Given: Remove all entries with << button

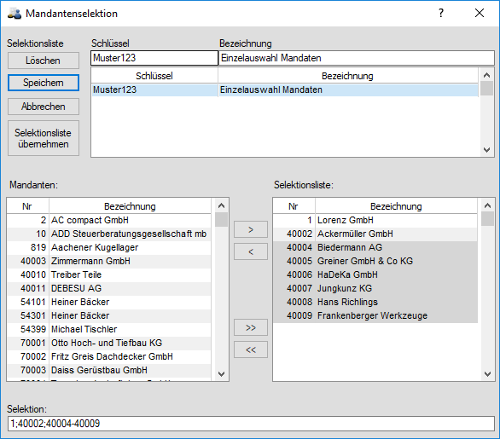Looking at the screenshot, I should [251, 350].
